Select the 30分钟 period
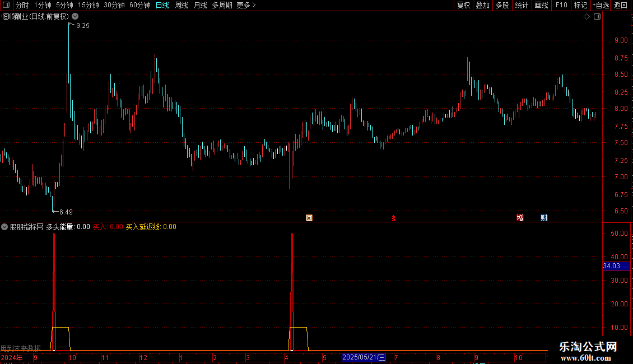The image size is (633, 364). click(114, 5)
